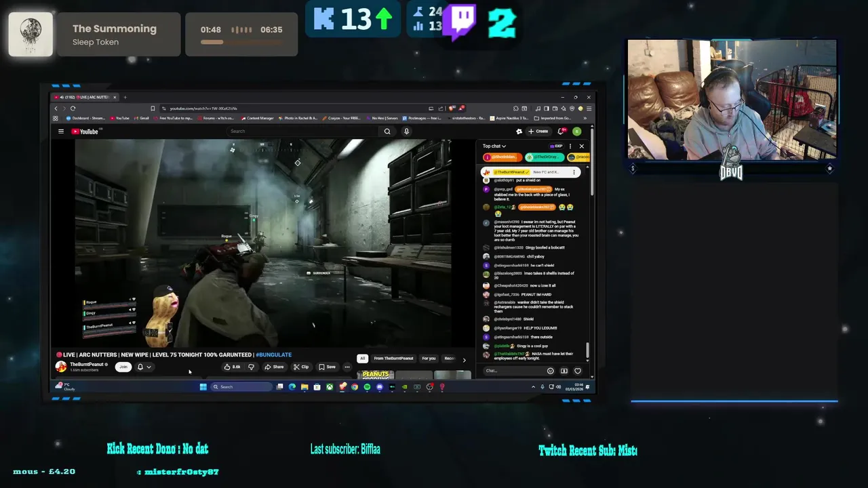This screenshot has height=488, width=868.
Task: Share the video with the Share button
Action: 275,367
